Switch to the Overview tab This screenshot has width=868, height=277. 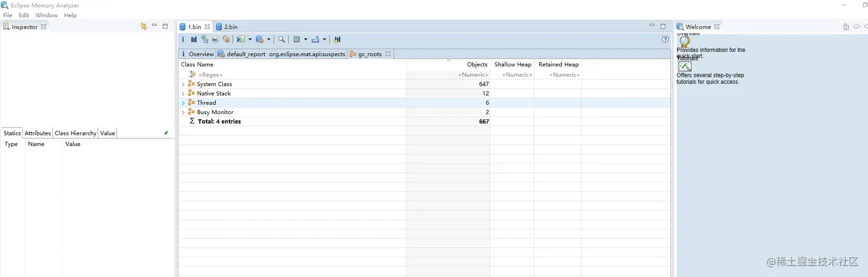[x=197, y=54]
